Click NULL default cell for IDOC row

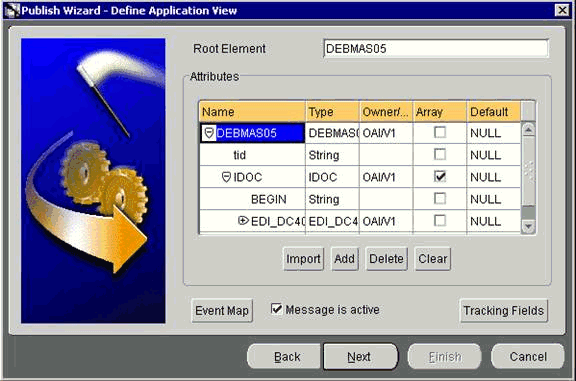click(x=494, y=177)
